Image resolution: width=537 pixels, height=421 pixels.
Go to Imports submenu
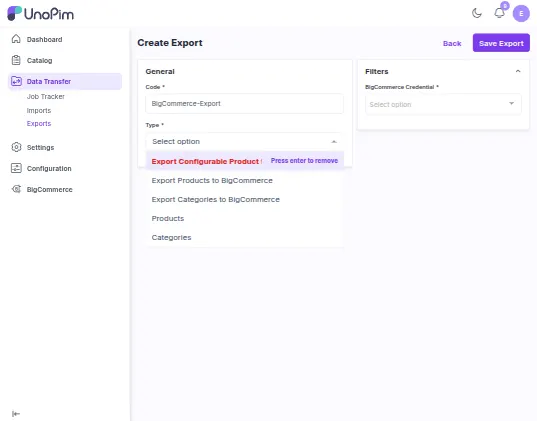39,111
